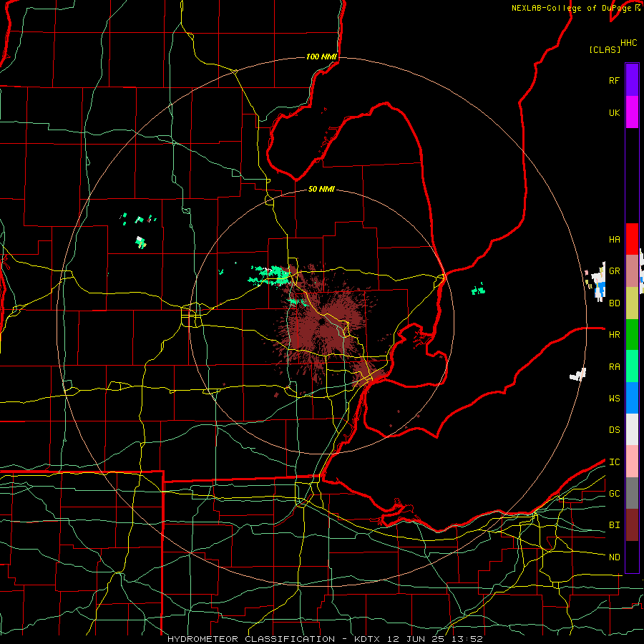Screen dimensions: 644x644
Task: Select the 'HR' legend label
Action: pos(614,335)
